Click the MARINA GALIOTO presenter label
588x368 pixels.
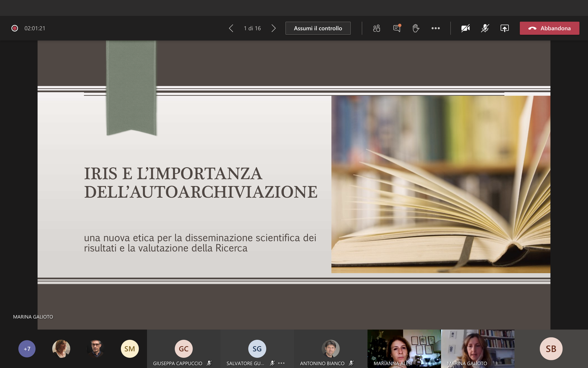coord(33,317)
